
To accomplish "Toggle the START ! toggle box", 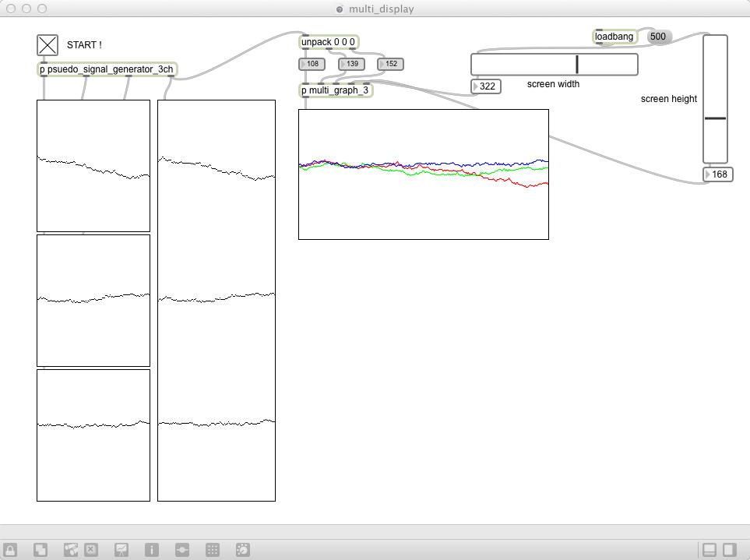I will [x=48, y=45].
